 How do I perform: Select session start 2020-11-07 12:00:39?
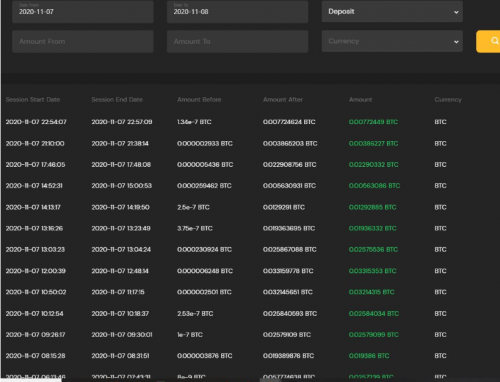coord(36,271)
